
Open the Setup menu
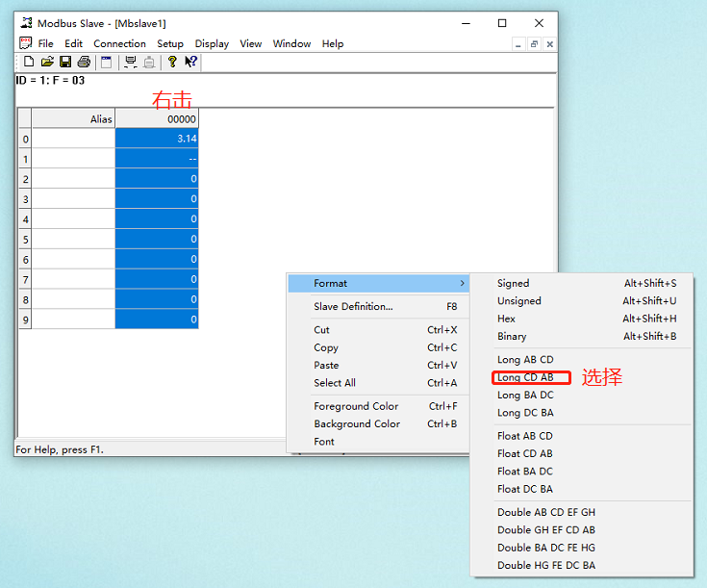click(170, 43)
